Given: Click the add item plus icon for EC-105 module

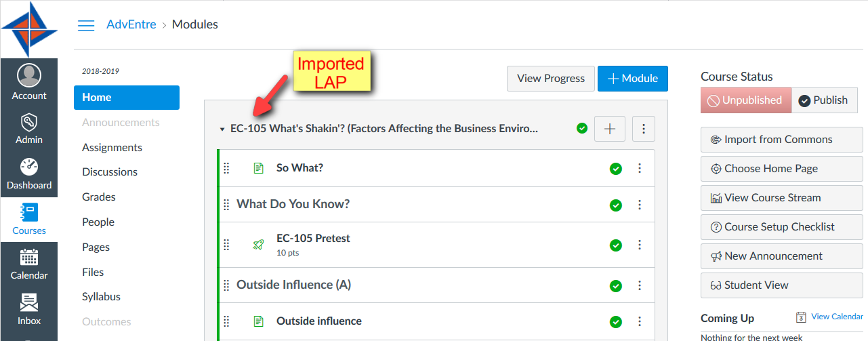Looking at the screenshot, I should coord(610,129).
